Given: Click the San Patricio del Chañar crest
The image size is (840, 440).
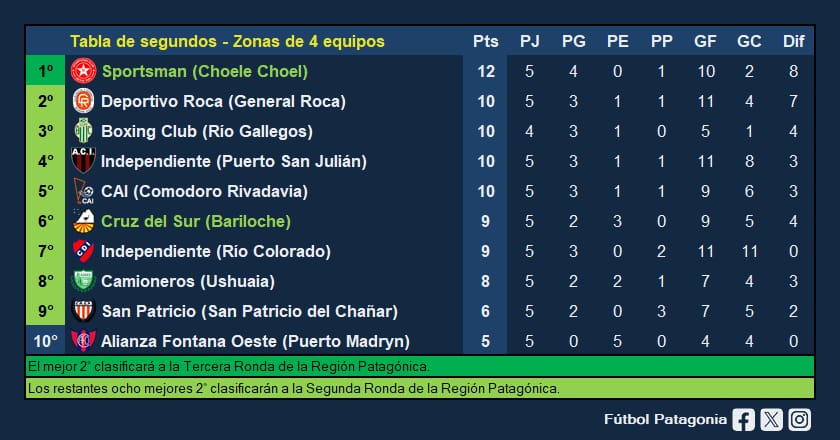Looking at the screenshot, I should (82, 311).
